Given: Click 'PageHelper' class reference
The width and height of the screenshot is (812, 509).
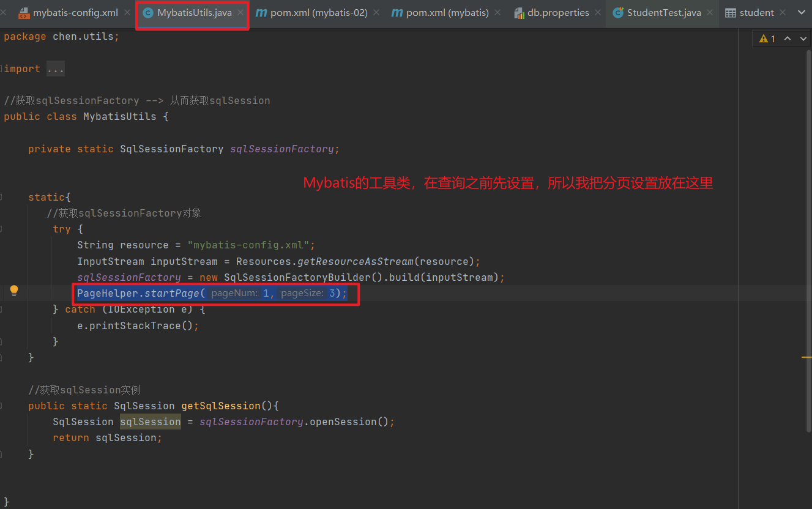Looking at the screenshot, I should [108, 294].
